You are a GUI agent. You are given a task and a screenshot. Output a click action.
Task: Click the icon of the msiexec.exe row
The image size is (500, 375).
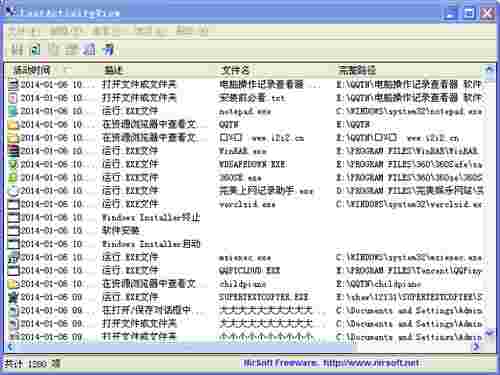click(x=13, y=257)
